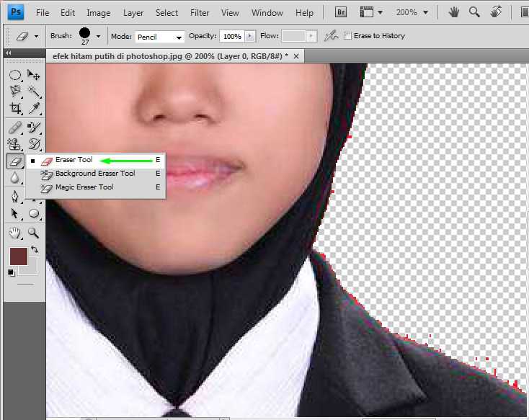
Task: Select the Color Replacement brush tool
Action: click(33, 128)
